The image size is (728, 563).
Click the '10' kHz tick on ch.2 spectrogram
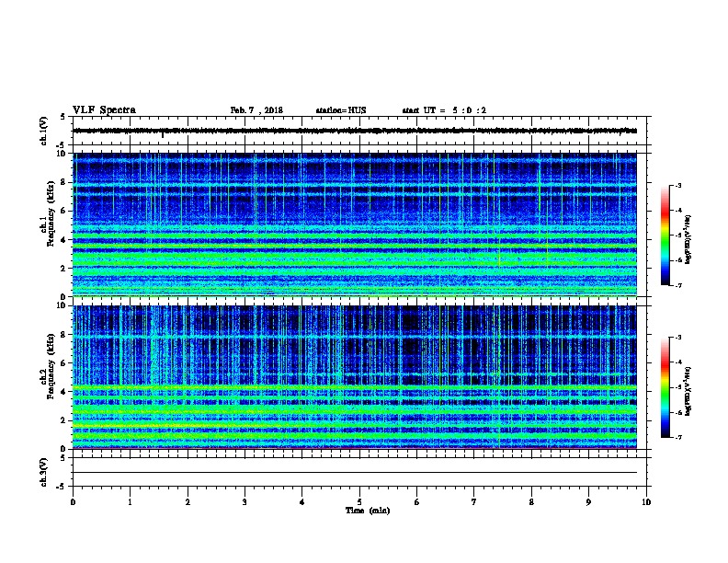[x=63, y=305]
